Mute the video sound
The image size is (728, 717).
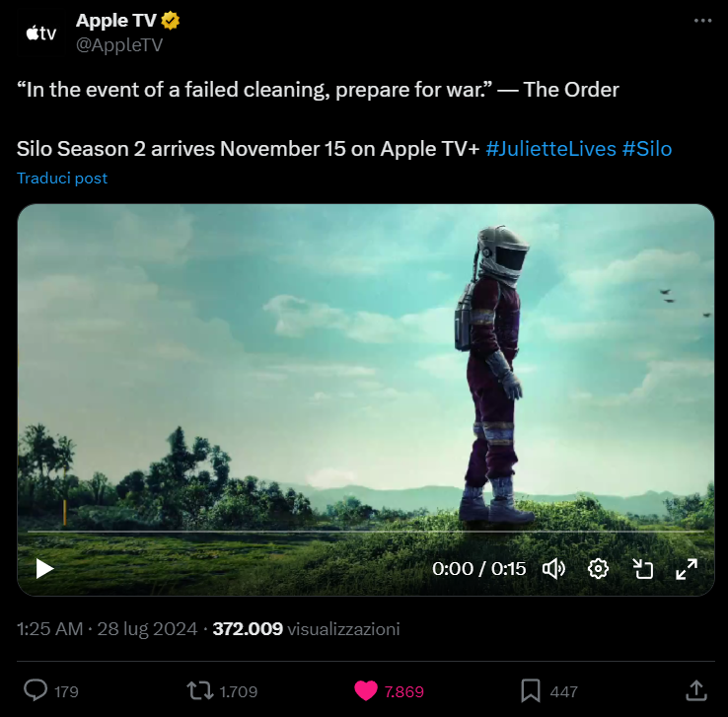click(554, 568)
